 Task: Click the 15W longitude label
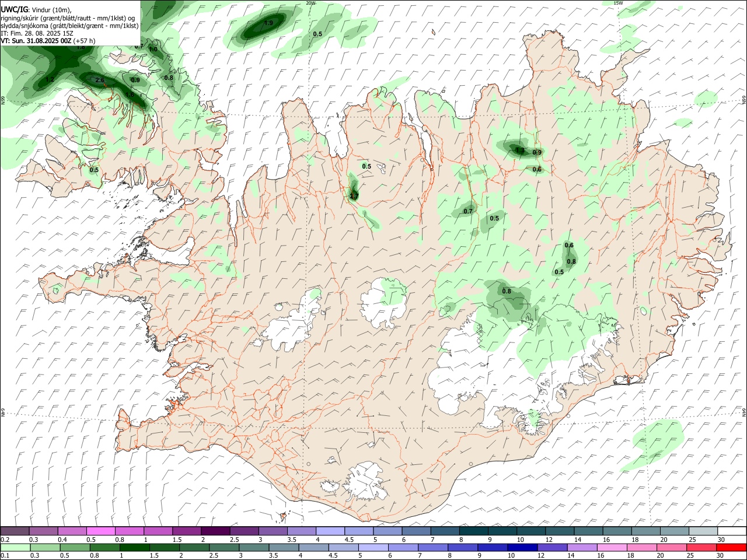click(x=618, y=3)
